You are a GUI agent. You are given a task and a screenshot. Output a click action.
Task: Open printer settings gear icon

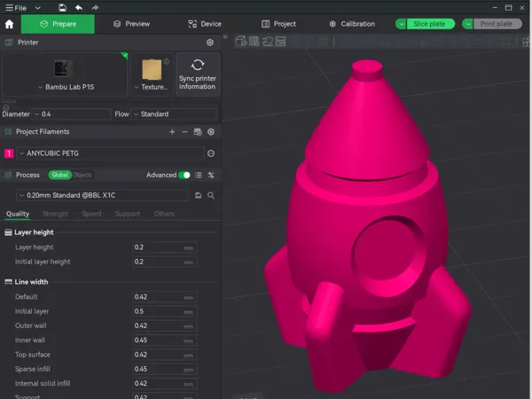(x=210, y=43)
